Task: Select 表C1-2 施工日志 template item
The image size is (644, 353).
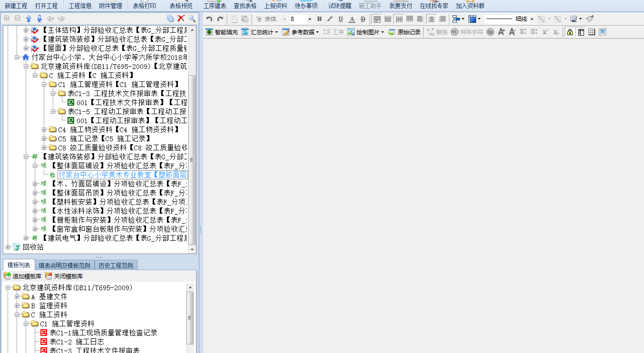Action: [77, 342]
